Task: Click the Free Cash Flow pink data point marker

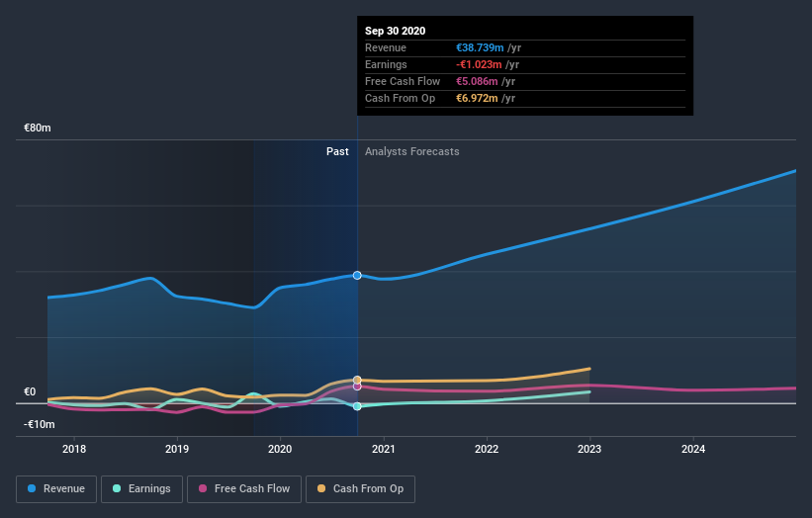Action: tap(357, 387)
